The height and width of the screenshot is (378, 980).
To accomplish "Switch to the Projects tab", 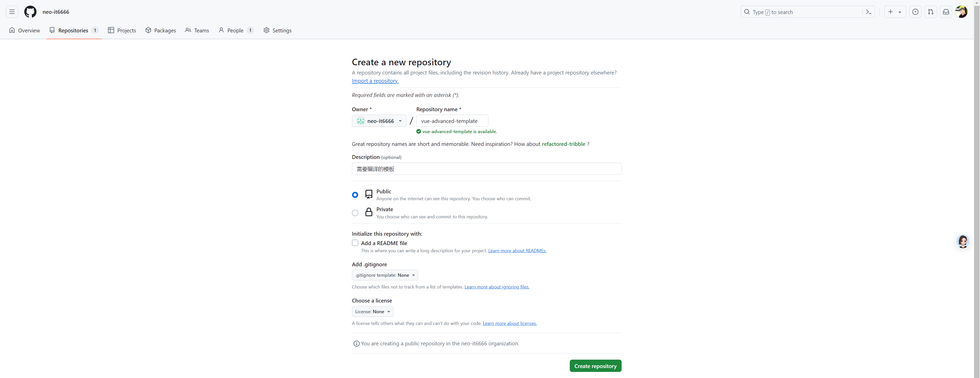I will coord(122,30).
